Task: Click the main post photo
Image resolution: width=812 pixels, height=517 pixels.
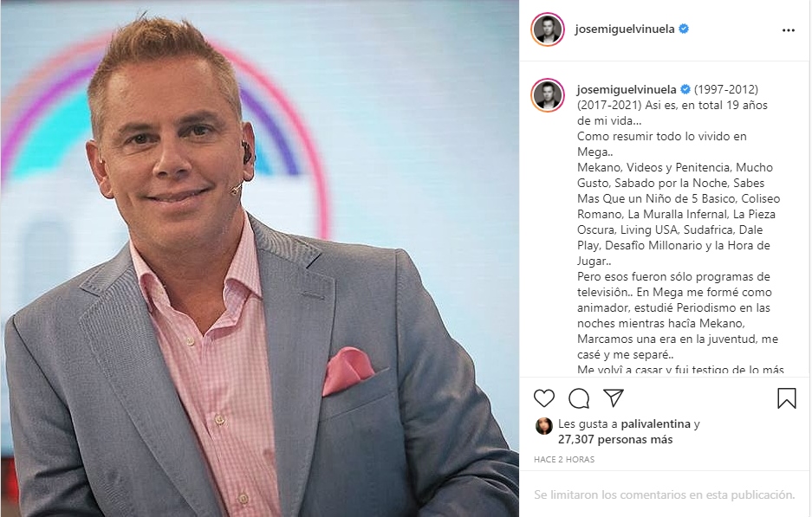Action: pos(259,258)
